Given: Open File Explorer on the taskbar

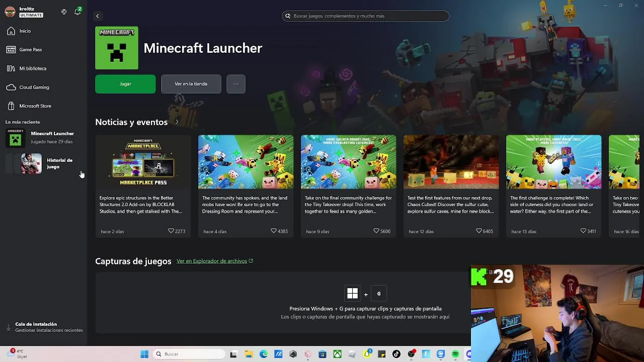Looking at the screenshot, I should [249, 354].
